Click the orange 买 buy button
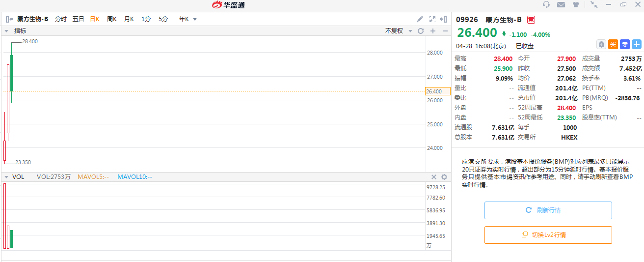The width and height of the screenshot is (644, 262). (x=613, y=44)
